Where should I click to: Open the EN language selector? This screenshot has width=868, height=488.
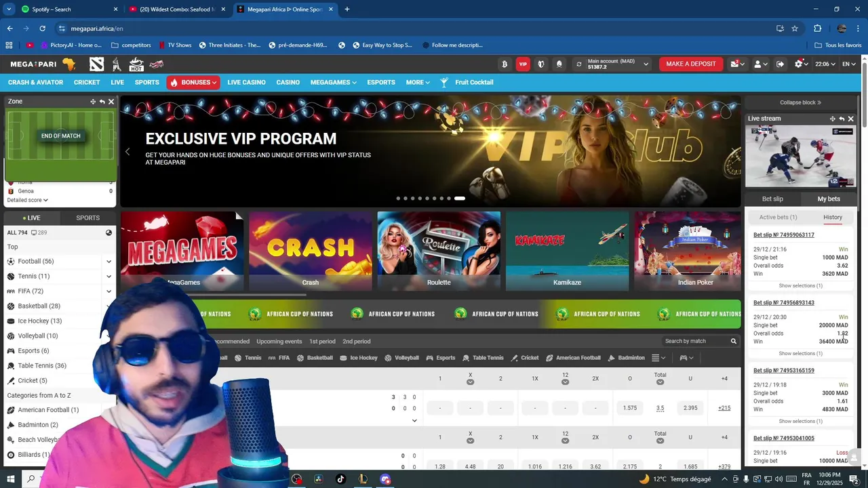pos(848,64)
